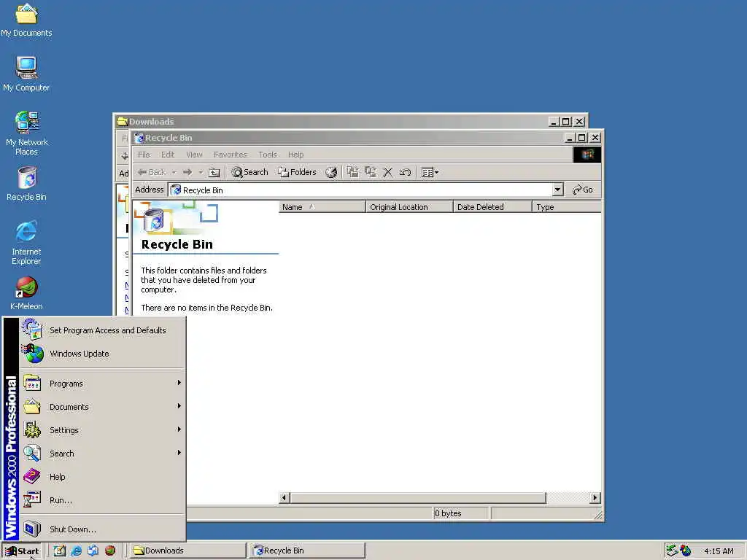
Task: Click the Forward arrow button
Action: tap(187, 172)
